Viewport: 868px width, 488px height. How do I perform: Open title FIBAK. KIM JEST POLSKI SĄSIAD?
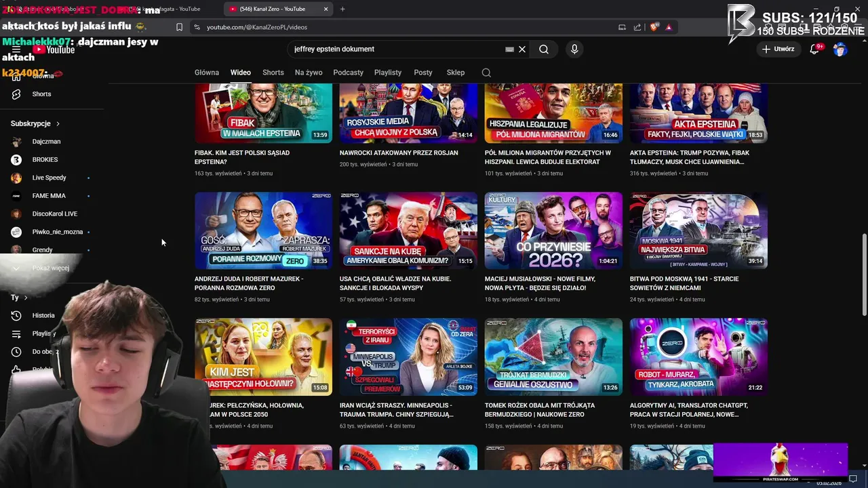(242, 157)
